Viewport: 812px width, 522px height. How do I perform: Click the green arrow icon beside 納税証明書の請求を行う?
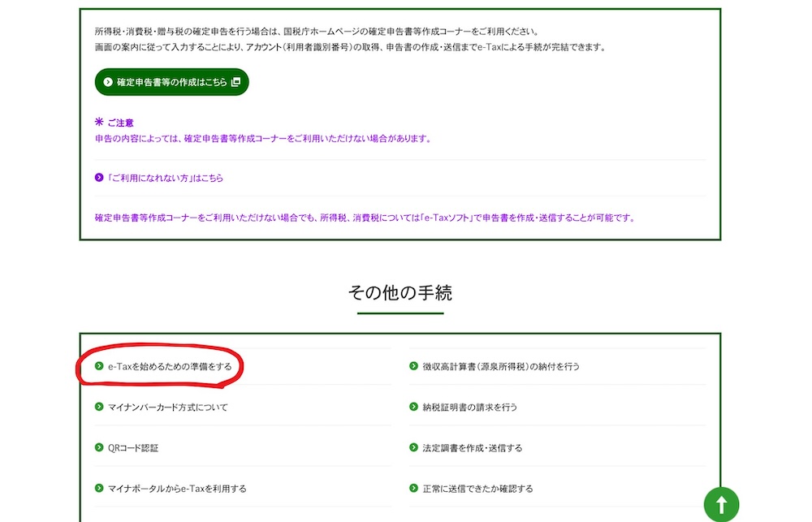click(414, 407)
